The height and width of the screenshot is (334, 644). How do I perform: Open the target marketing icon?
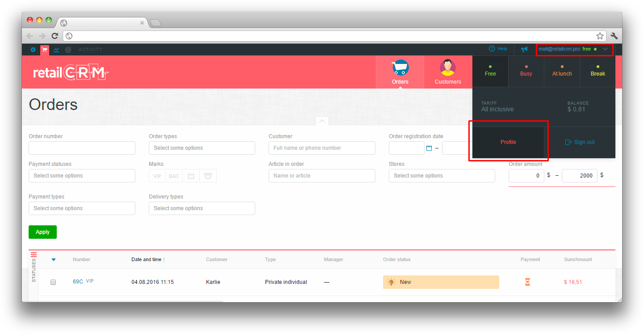tap(68, 50)
